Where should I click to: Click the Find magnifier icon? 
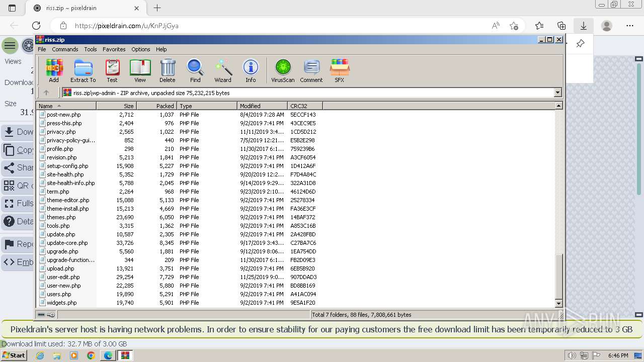coord(195,70)
